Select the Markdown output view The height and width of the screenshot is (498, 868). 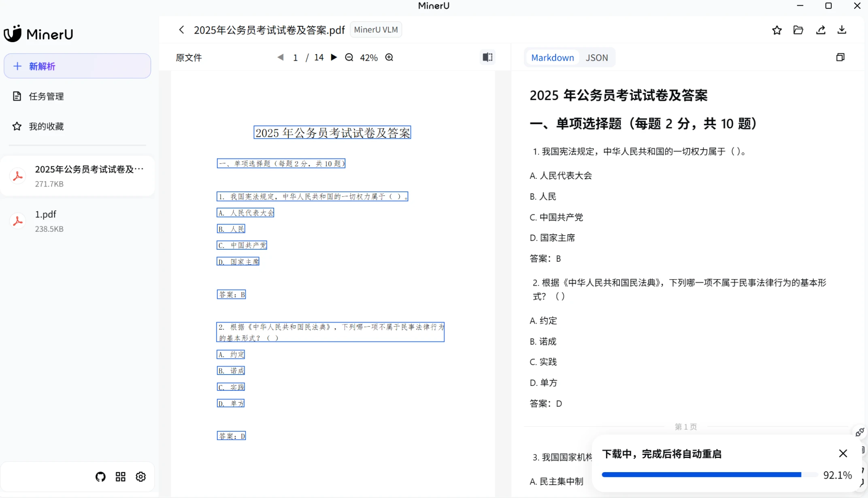point(552,57)
